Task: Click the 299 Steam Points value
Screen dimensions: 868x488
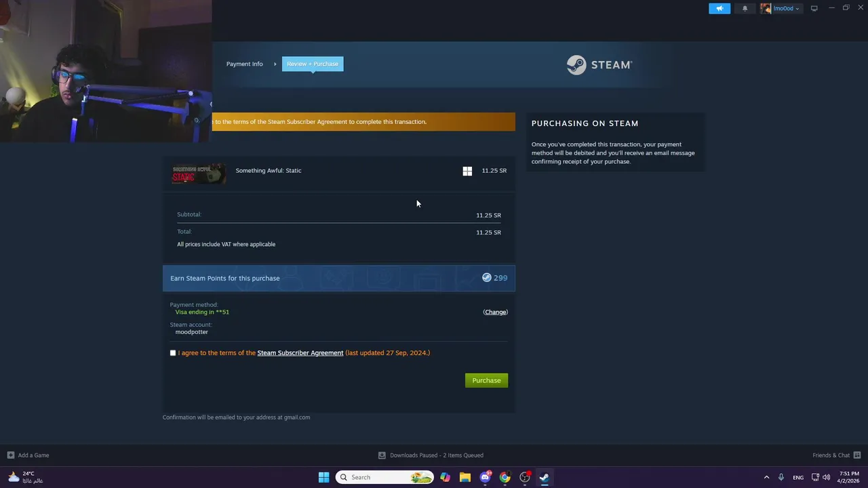Action: click(x=500, y=278)
